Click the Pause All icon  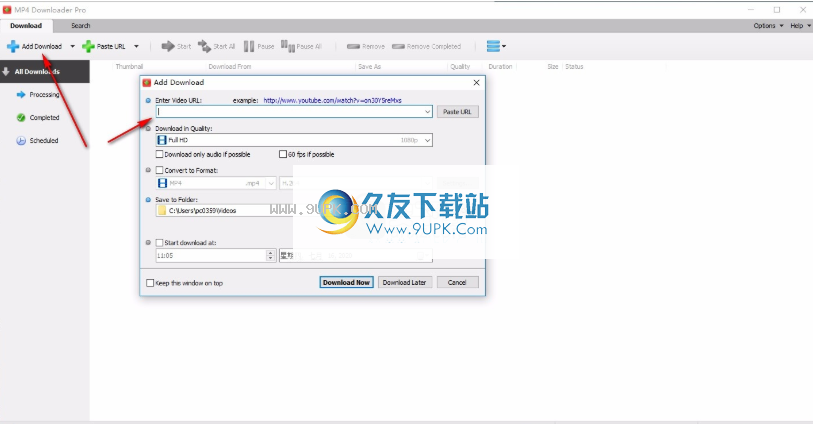click(x=288, y=47)
